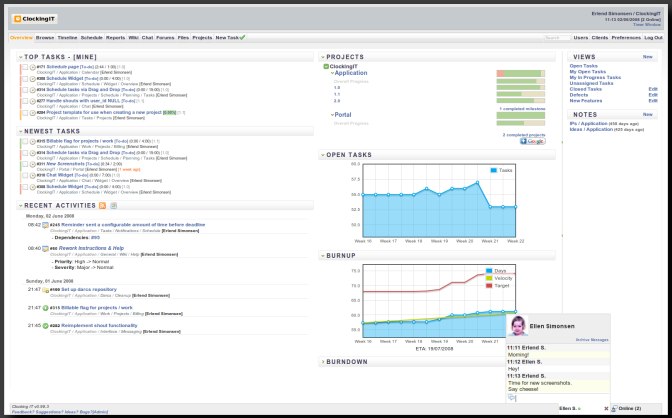
Task: Click the Preferences link
Action: 626,37
